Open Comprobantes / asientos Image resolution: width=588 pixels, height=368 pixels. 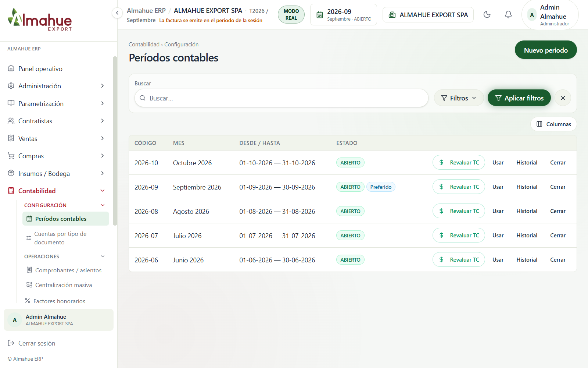point(66,270)
